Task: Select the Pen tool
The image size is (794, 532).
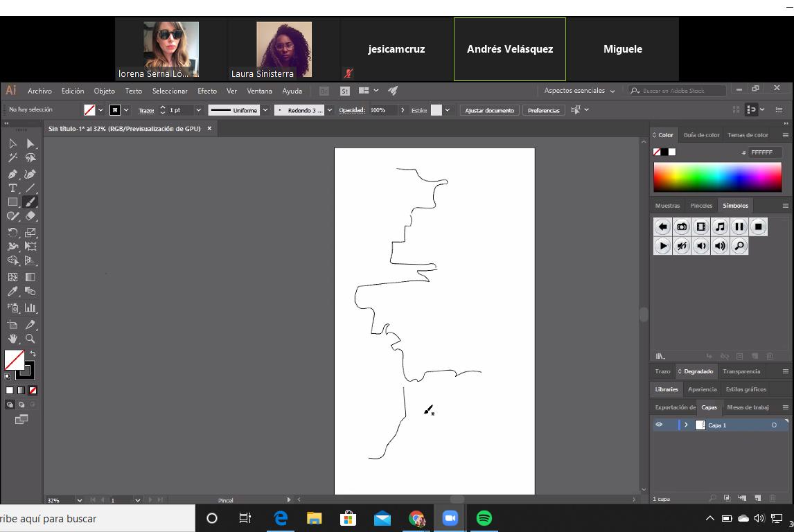Action: [12, 174]
